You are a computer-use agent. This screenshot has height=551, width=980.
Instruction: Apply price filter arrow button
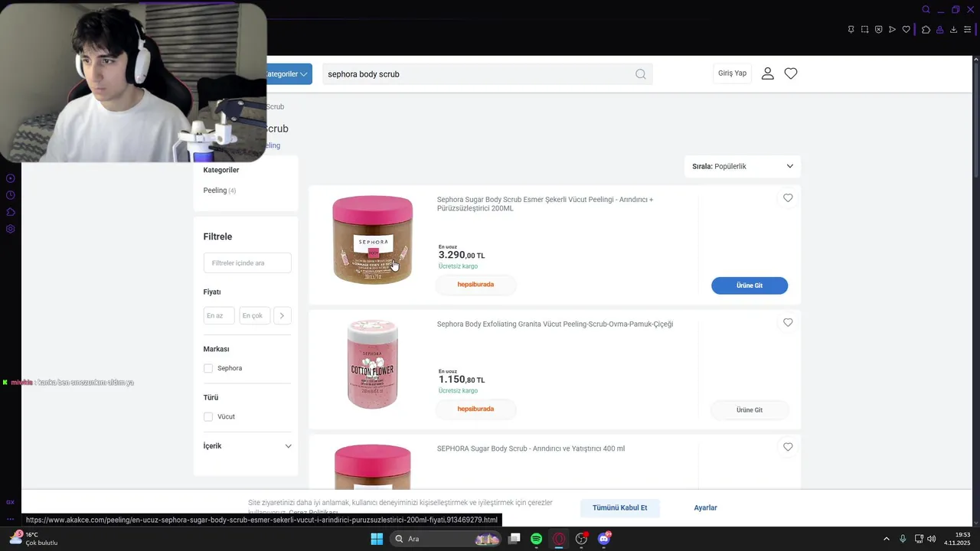(x=282, y=315)
